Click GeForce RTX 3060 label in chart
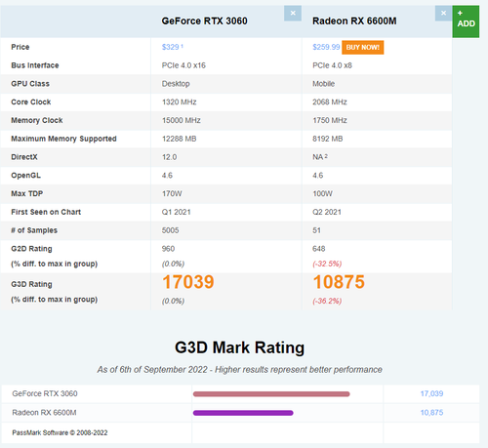The image size is (488, 448). [x=45, y=393]
